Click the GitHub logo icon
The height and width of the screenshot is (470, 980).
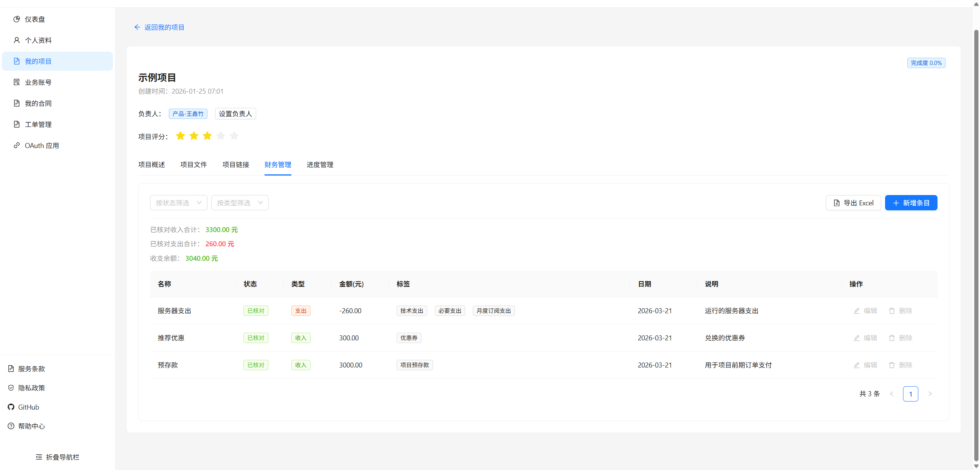pos(11,407)
